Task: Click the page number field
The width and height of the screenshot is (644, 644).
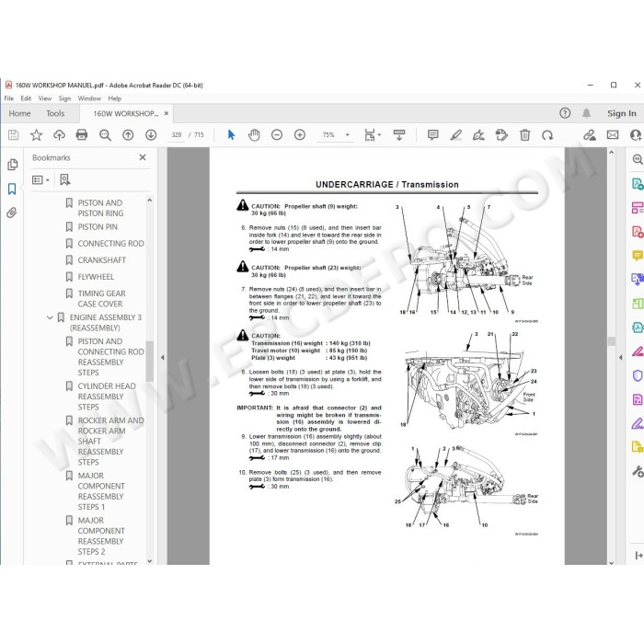Action: [177, 134]
